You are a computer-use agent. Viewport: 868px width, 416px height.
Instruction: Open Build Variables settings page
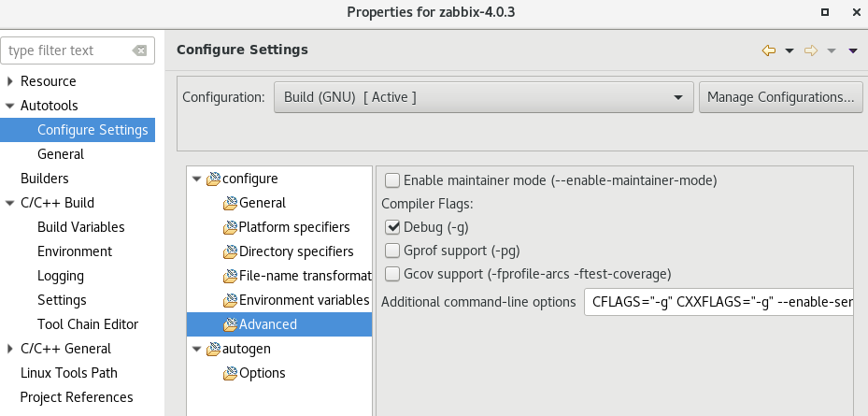(80, 227)
